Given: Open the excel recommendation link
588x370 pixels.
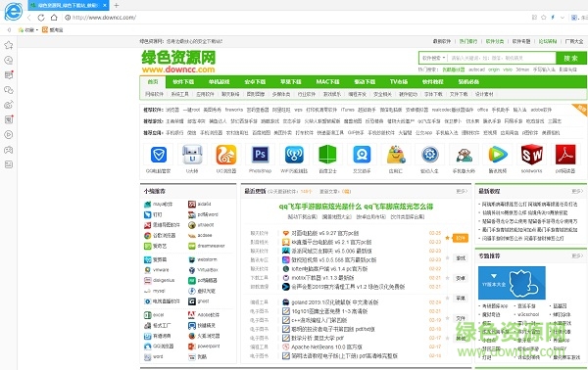Looking at the screenshot, I should click(x=158, y=315).
